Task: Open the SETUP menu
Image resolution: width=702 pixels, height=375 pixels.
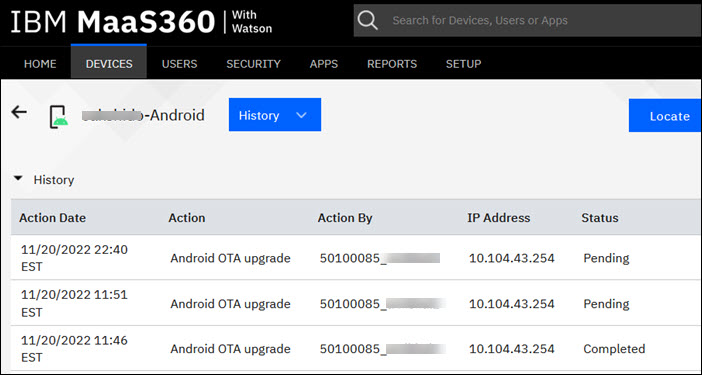Action: [463, 64]
